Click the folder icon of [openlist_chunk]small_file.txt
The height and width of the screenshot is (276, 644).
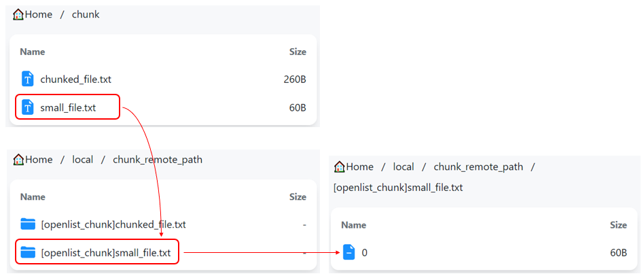tap(27, 253)
